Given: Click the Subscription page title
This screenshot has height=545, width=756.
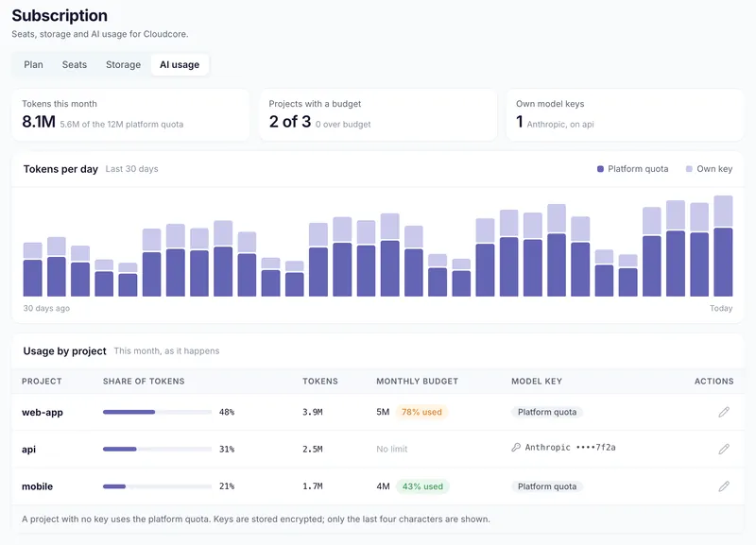Looking at the screenshot, I should (60, 15).
